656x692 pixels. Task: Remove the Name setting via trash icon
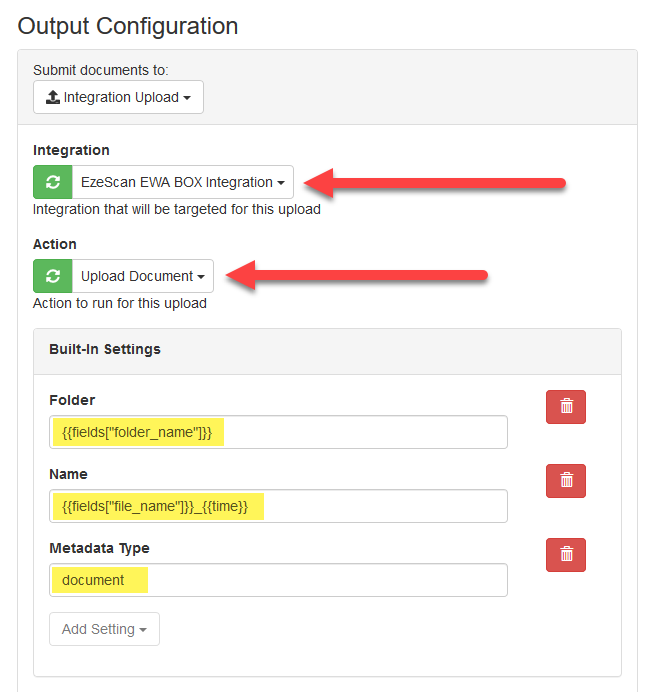pyautogui.click(x=566, y=481)
